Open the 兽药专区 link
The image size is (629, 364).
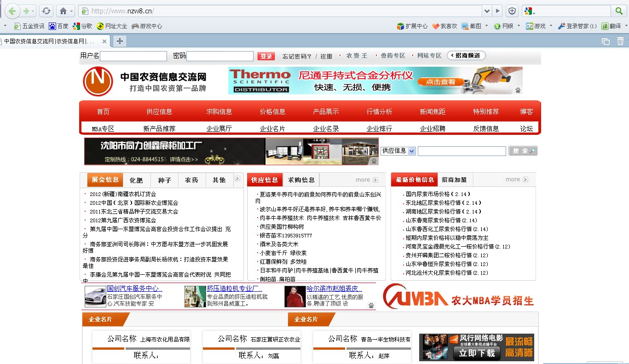coord(393,56)
